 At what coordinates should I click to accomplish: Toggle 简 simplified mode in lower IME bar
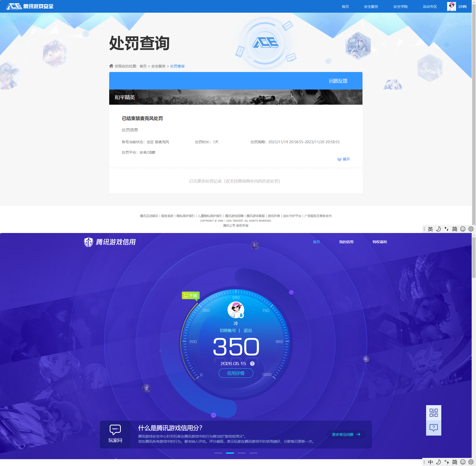[x=455, y=462]
